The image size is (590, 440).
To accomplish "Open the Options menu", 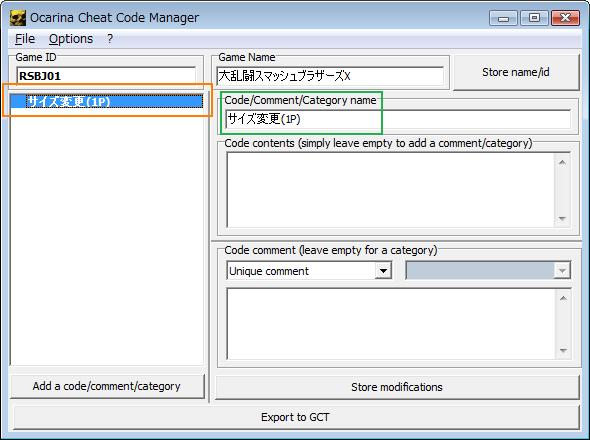I will point(71,39).
